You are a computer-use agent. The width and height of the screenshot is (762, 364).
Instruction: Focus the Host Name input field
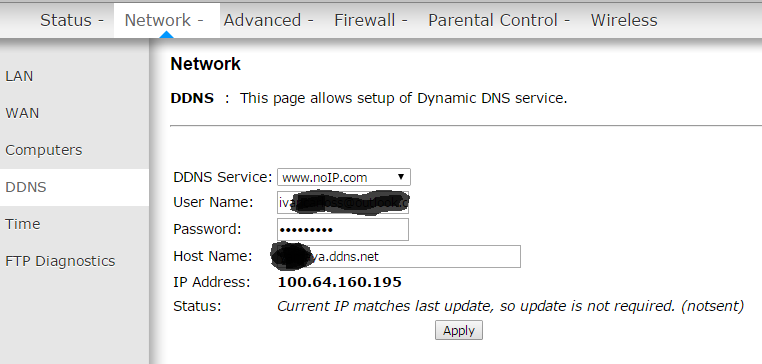click(x=398, y=257)
